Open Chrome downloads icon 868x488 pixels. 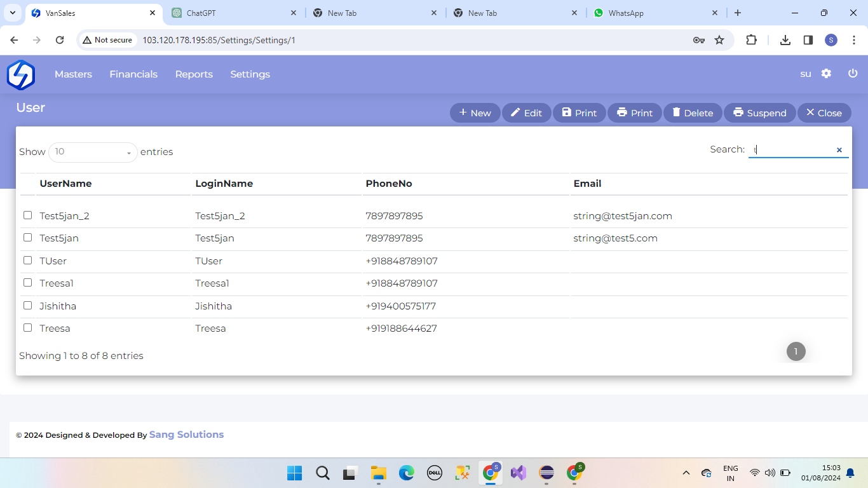pos(785,40)
